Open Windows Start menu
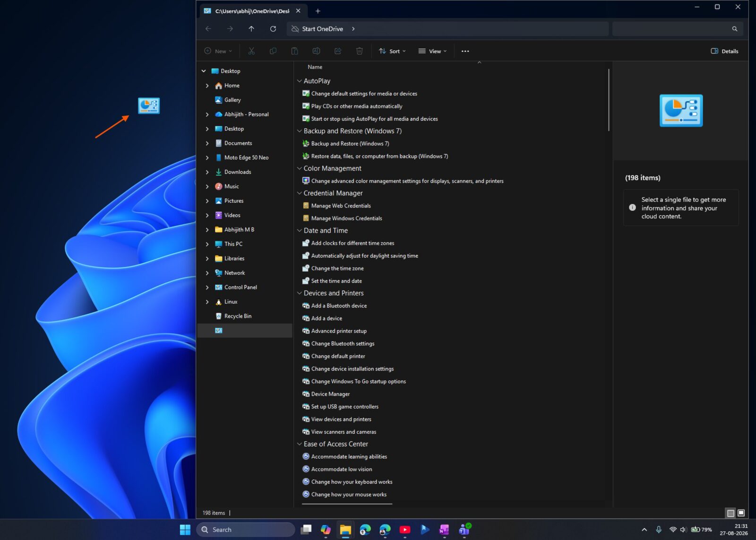The image size is (756, 540). point(185,530)
